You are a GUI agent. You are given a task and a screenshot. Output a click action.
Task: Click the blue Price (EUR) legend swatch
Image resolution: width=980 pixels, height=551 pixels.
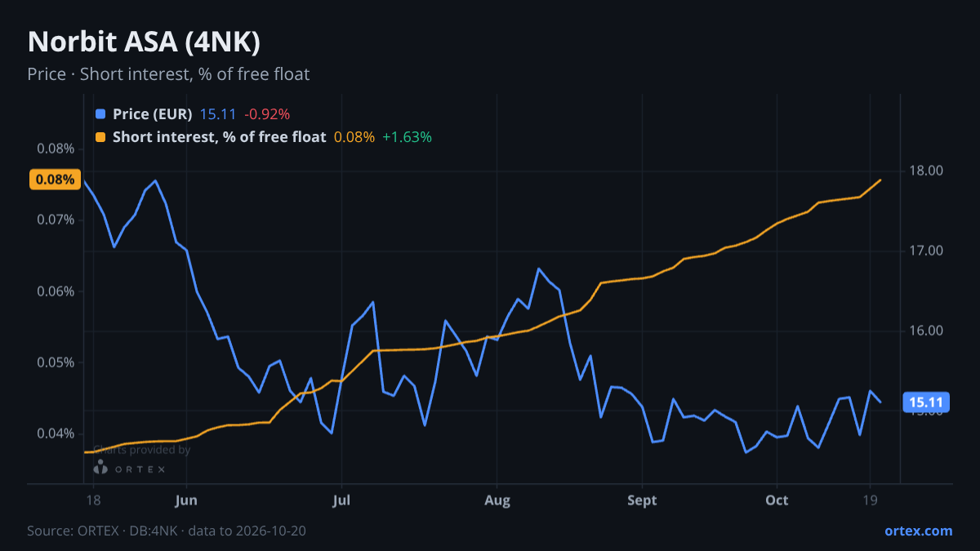coord(100,114)
